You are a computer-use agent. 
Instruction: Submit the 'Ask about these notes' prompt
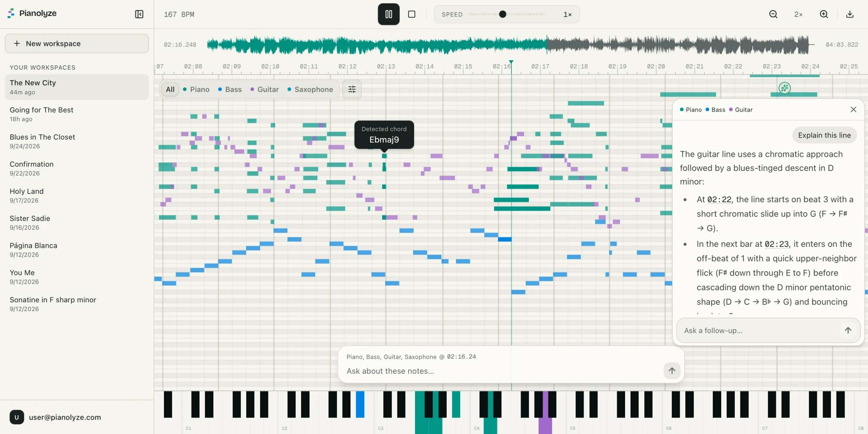672,371
